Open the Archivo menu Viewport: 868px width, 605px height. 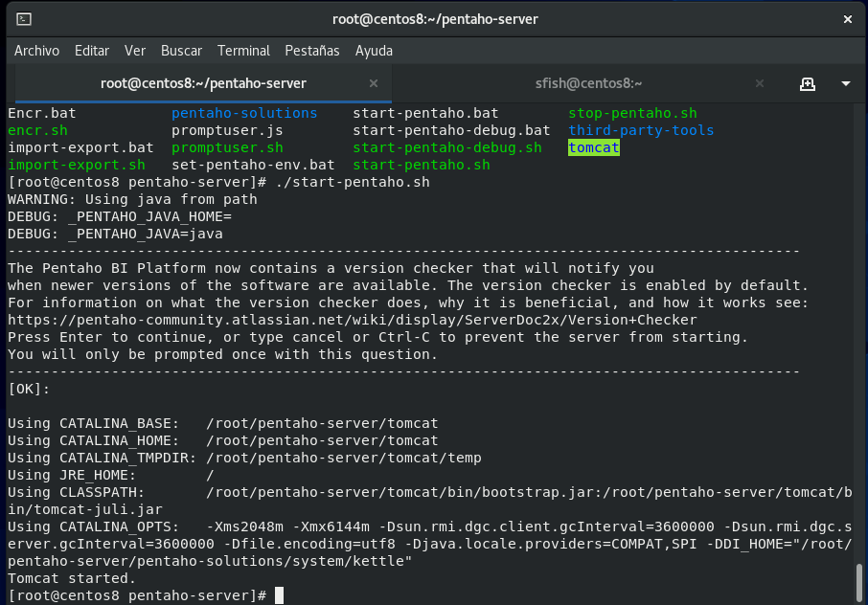pos(37,51)
